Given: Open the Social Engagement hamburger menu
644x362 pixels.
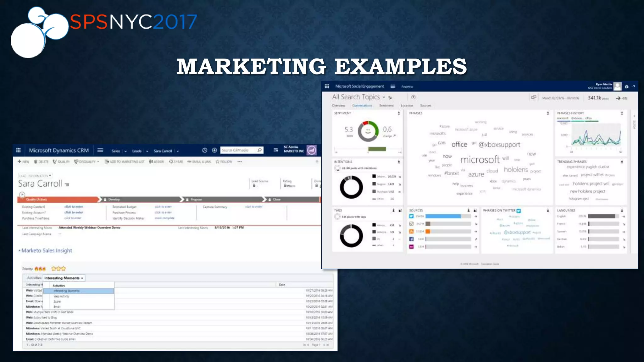Looking at the screenshot, I should (x=393, y=86).
